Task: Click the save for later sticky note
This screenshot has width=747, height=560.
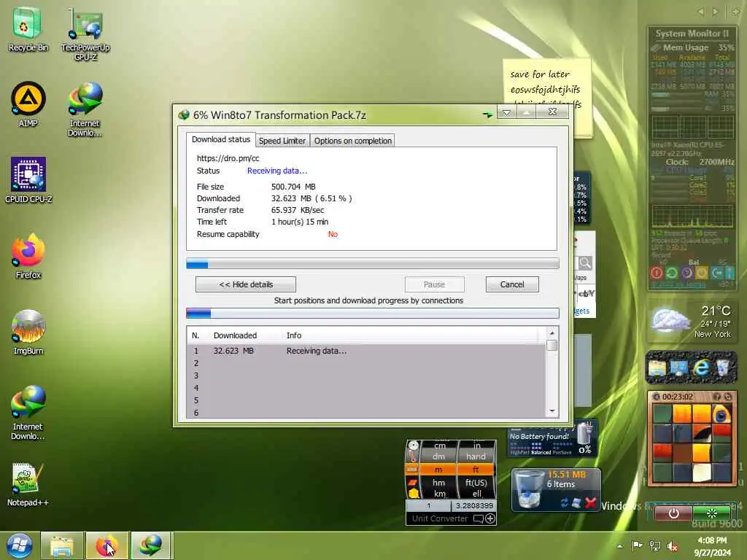Action: (547, 81)
